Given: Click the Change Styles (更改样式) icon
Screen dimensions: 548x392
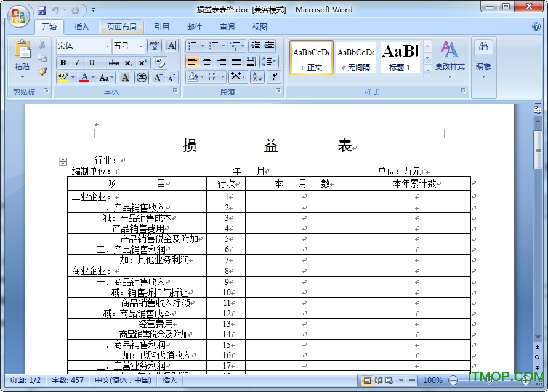Looking at the screenshot, I should 449,55.
